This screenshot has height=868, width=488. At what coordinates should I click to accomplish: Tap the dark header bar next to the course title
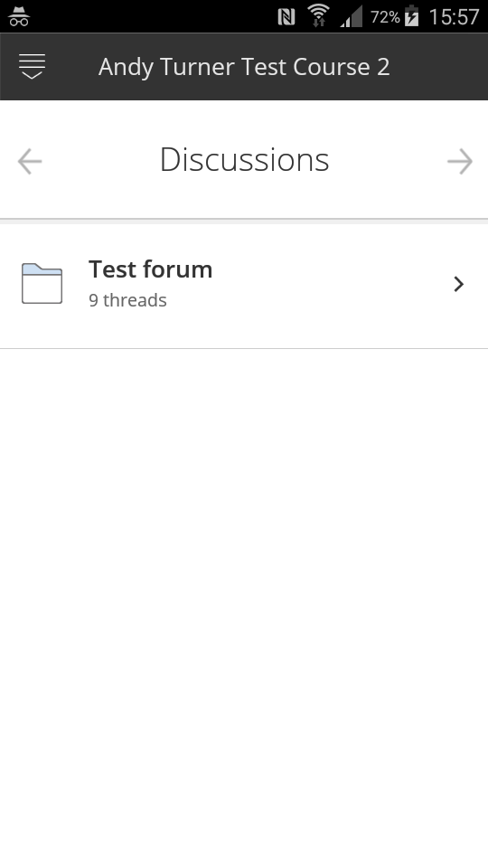tap(437, 66)
